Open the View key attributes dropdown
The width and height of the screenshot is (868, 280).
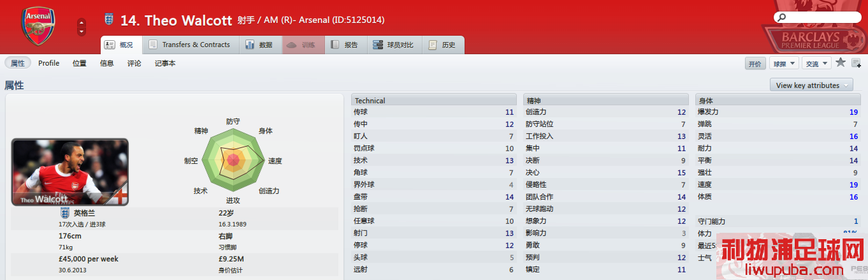[x=811, y=85]
